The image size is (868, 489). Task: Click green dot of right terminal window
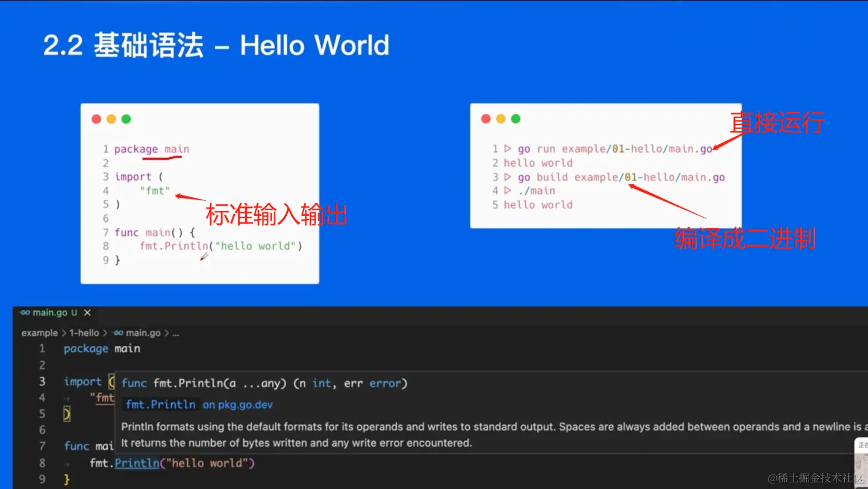pyautogui.click(x=516, y=119)
